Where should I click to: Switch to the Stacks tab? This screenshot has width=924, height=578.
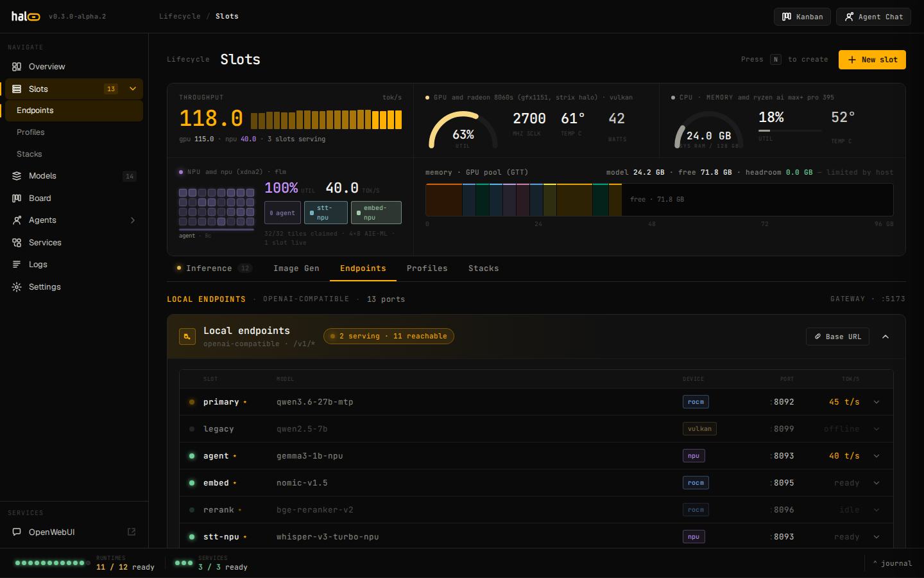tap(484, 268)
